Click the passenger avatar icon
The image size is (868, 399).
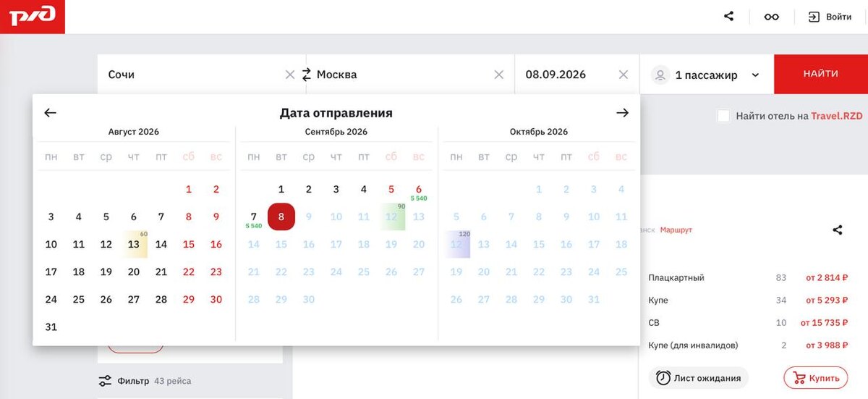pyautogui.click(x=660, y=75)
